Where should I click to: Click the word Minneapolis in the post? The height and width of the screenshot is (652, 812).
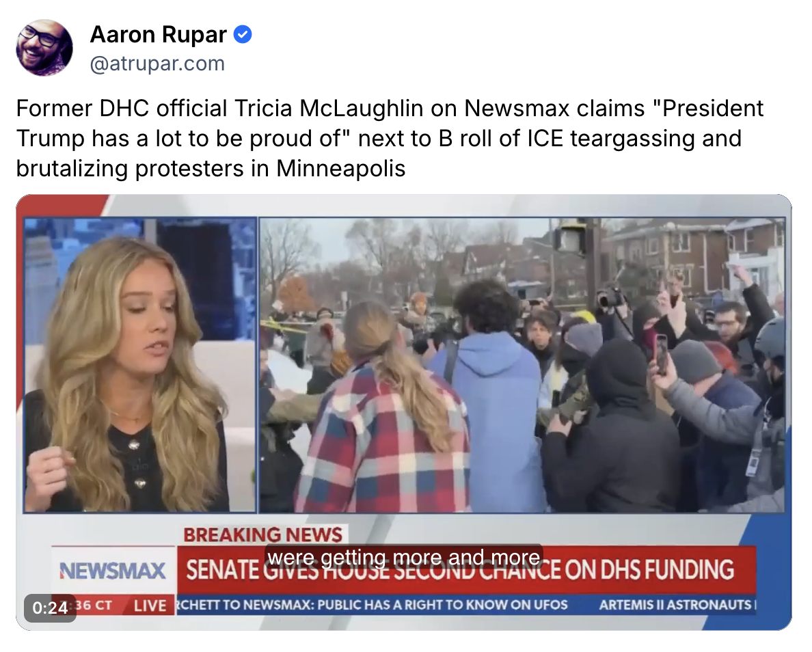341,168
